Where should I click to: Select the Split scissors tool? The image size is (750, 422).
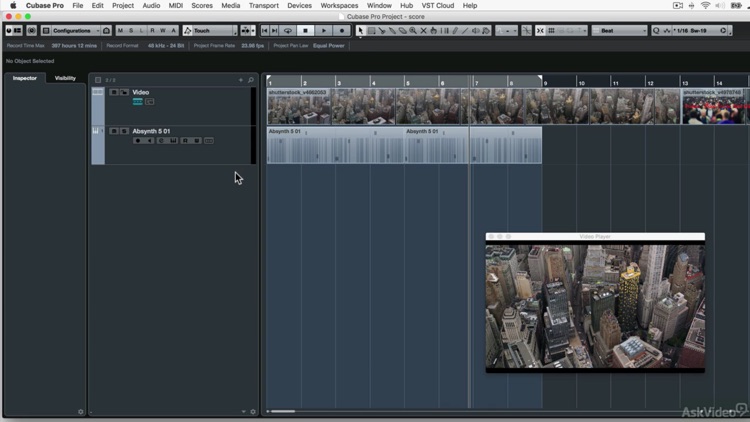(x=382, y=31)
